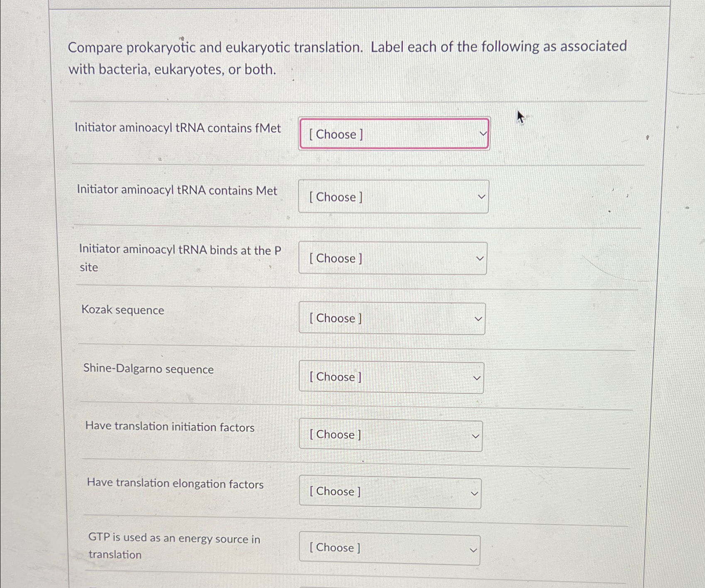
Task: Click the question instructions text at the top
Action: click(348, 58)
